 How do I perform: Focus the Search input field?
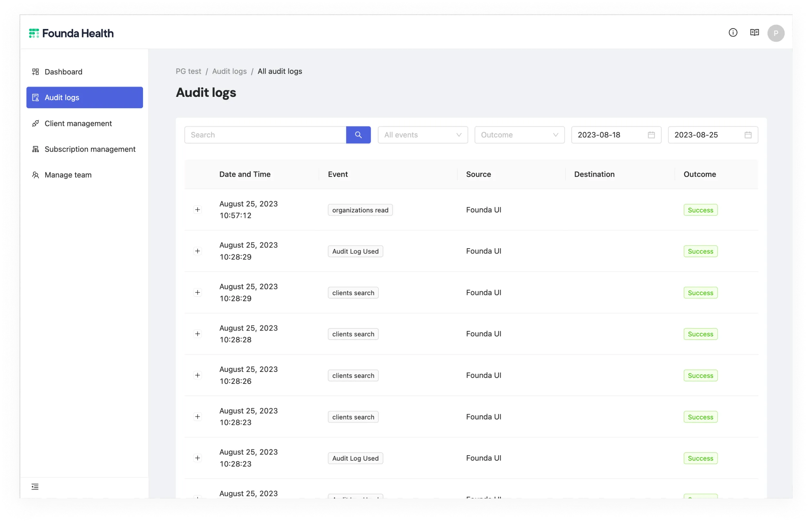[x=265, y=135]
